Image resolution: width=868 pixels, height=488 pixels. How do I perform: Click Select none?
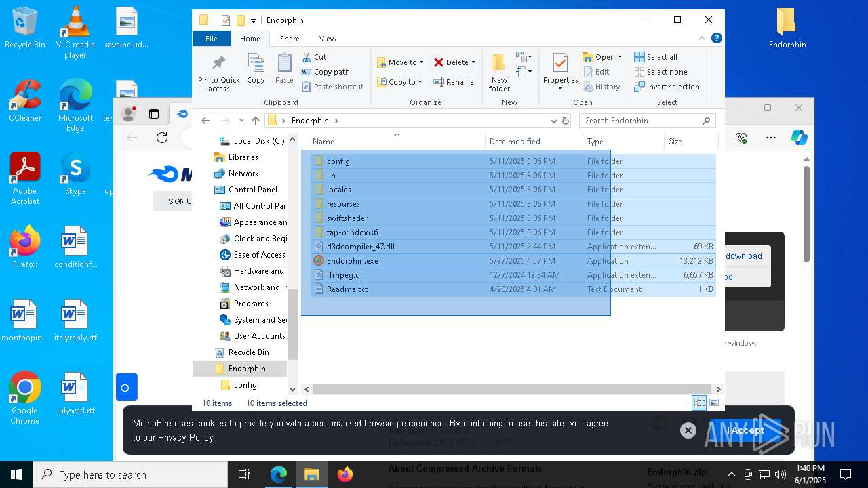660,72
